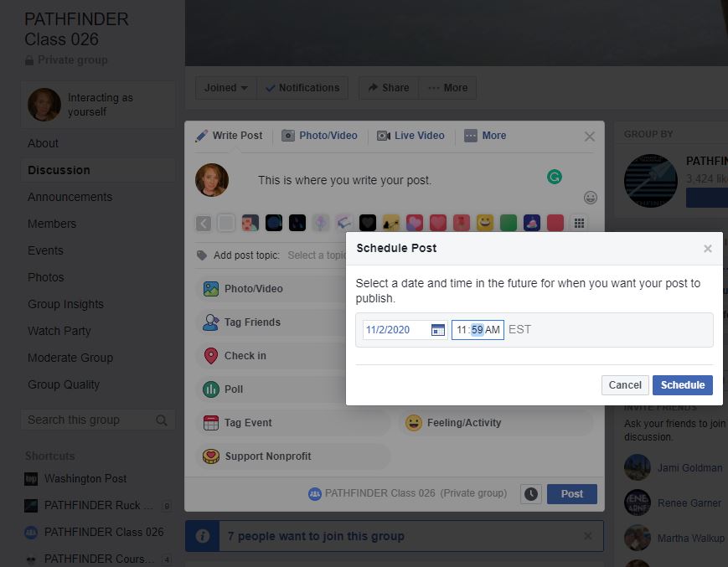728x567 pixels.
Task: Select the AM period in time field
Action: (x=492, y=330)
